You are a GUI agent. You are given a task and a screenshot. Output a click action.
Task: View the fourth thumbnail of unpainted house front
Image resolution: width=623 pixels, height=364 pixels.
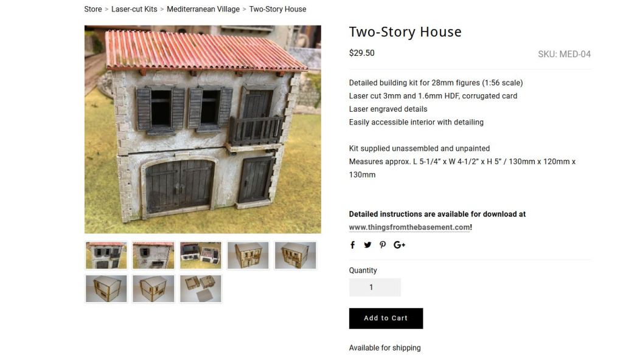(x=248, y=256)
